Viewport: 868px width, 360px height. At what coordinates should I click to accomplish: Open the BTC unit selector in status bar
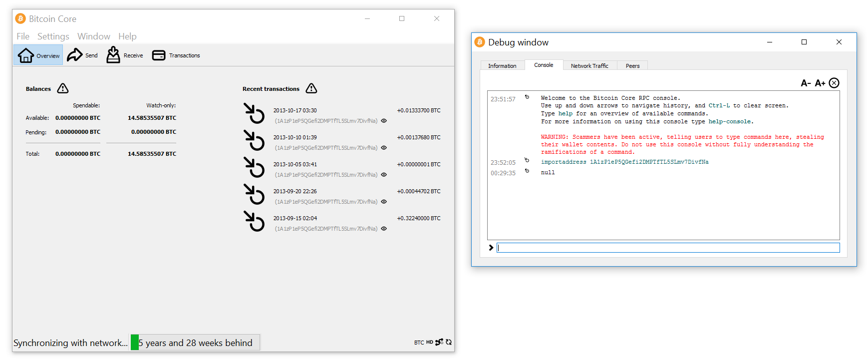(419, 343)
